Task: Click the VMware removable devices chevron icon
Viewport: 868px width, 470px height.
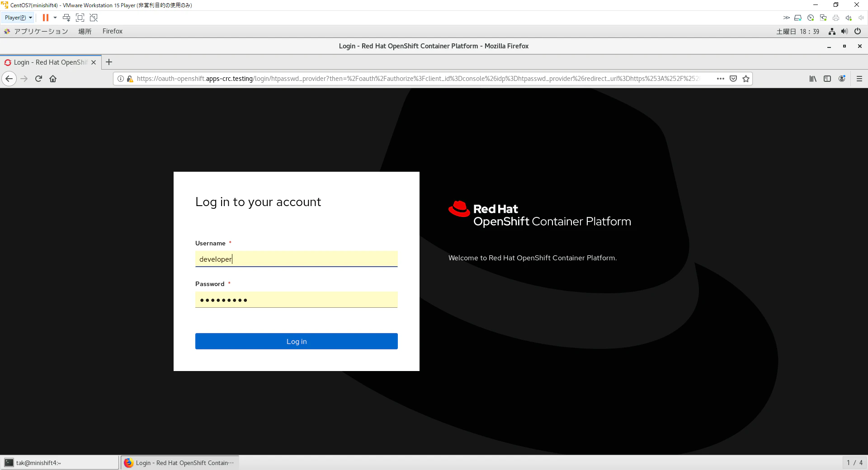Action: tap(787, 18)
